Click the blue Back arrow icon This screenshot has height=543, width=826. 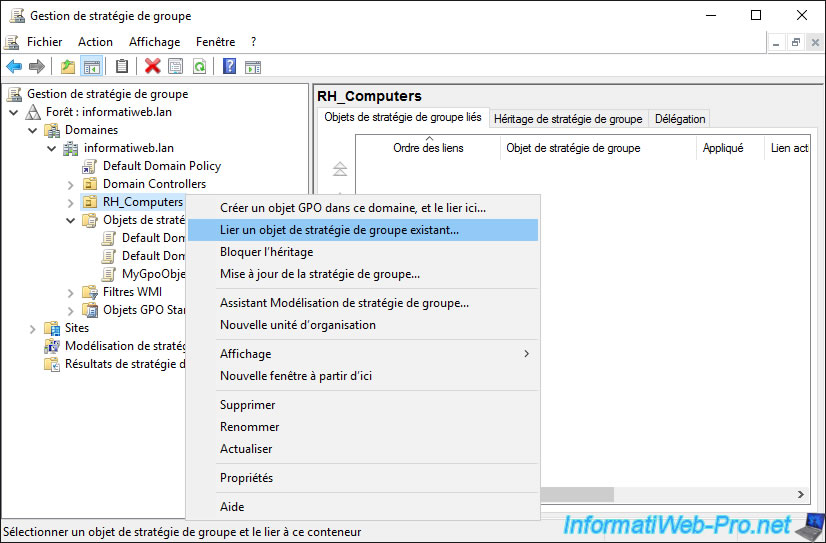(x=14, y=66)
